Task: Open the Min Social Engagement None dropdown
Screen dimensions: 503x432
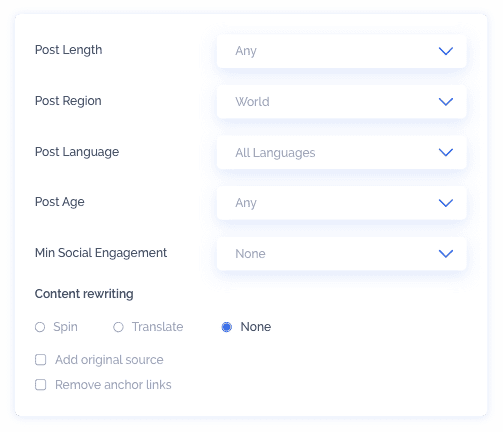Action: click(x=341, y=254)
